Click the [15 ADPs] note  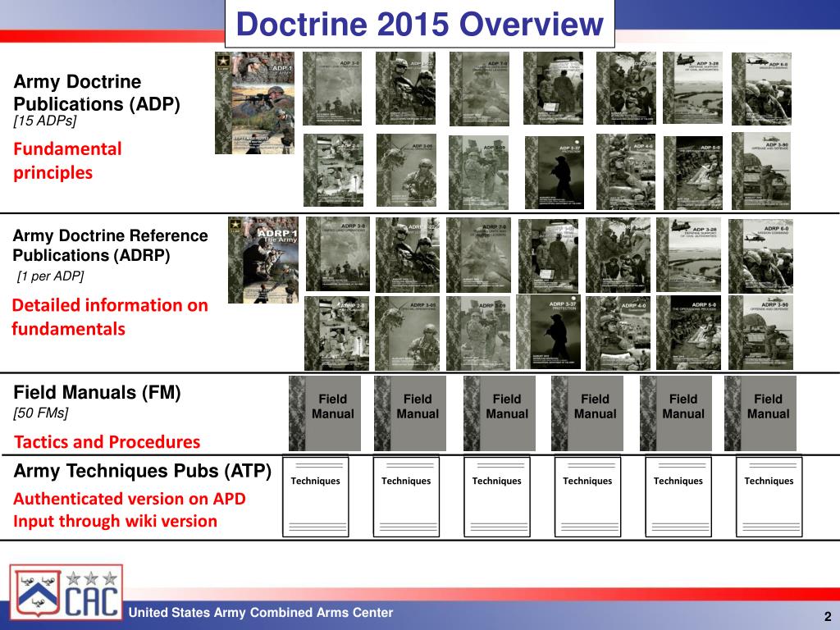[x=45, y=121]
